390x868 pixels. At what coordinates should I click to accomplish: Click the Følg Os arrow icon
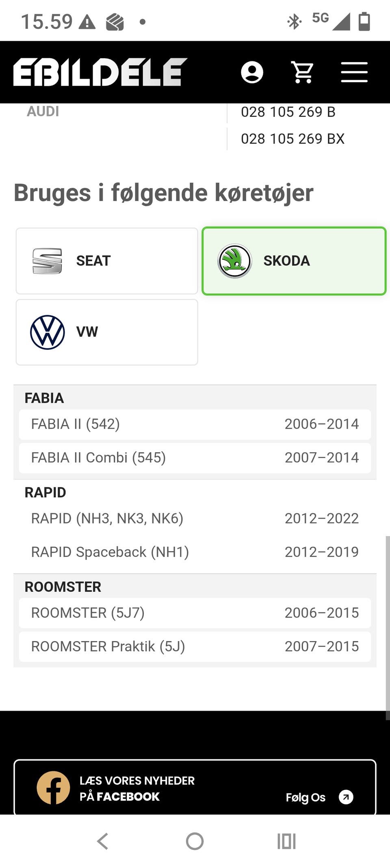point(346,797)
